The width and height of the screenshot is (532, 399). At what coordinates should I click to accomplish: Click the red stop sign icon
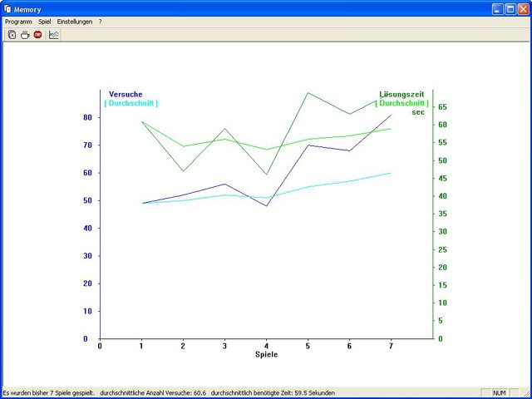pos(37,35)
